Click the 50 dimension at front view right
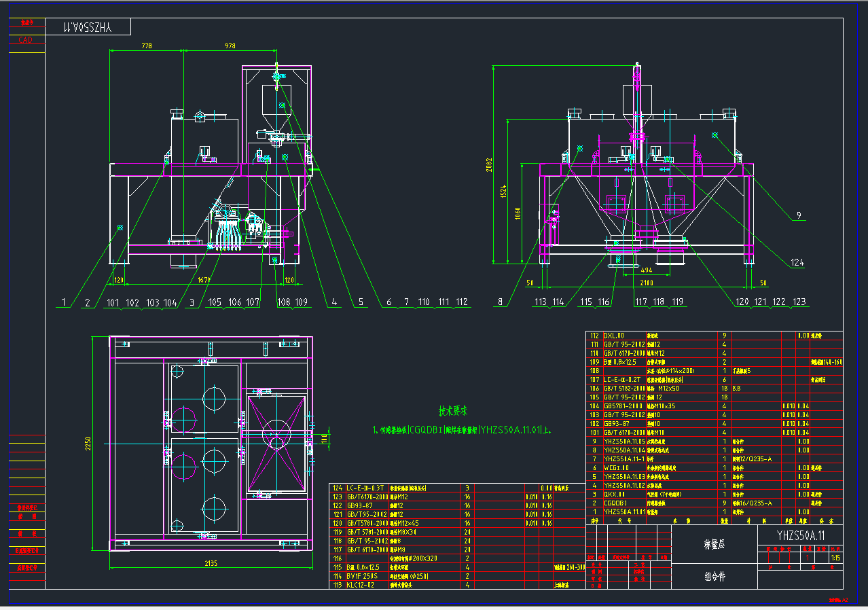868x610 pixels. click(x=763, y=281)
